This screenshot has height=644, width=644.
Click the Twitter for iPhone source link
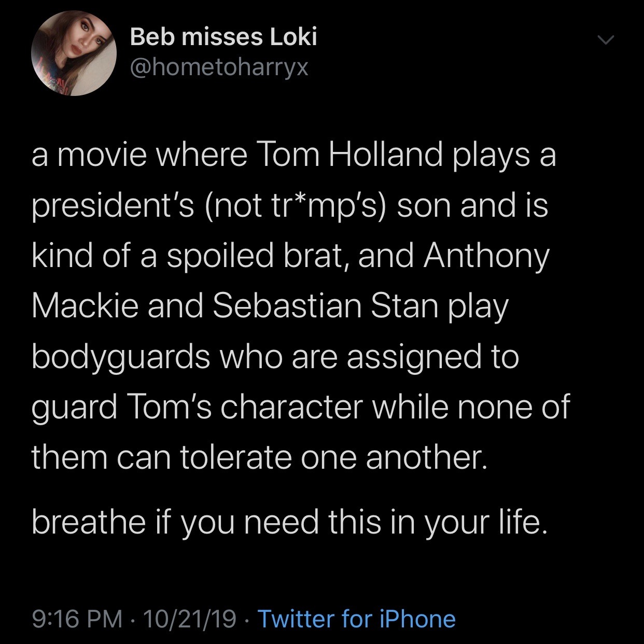tap(356, 619)
